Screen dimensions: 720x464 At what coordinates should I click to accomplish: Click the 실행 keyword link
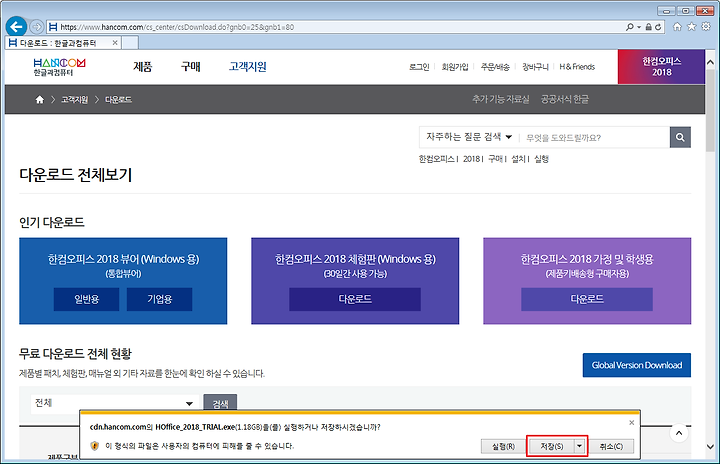point(541,159)
